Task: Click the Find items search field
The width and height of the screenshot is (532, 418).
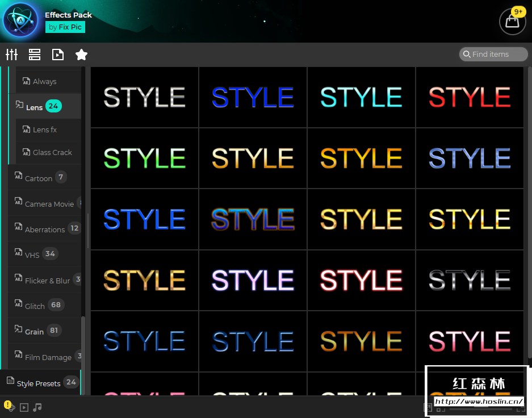Action: pos(493,54)
